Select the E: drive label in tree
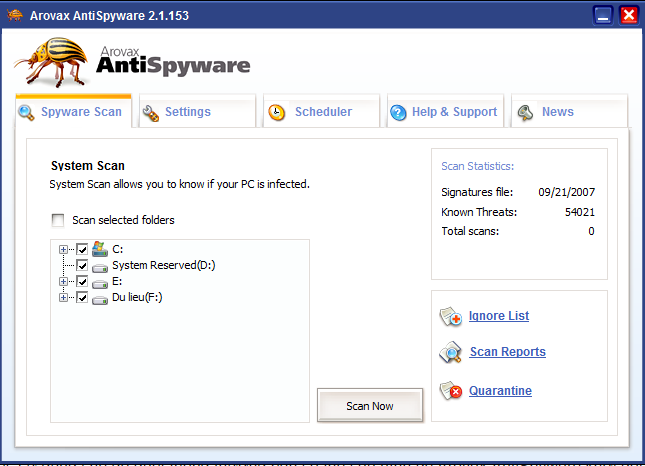Viewport: 645px width, 466px height. [118, 281]
